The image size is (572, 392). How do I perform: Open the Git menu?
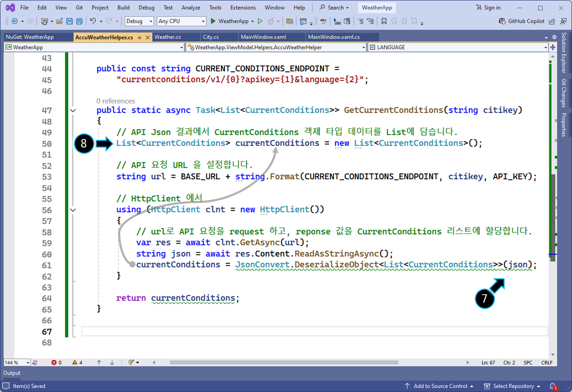79,7
